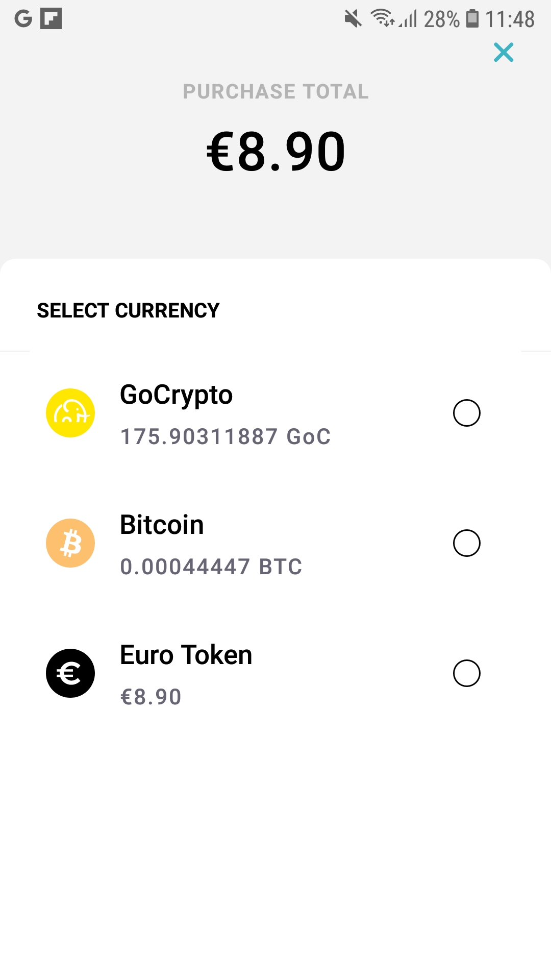Choose the GoCrypto currency label

click(x=176, y=395)
